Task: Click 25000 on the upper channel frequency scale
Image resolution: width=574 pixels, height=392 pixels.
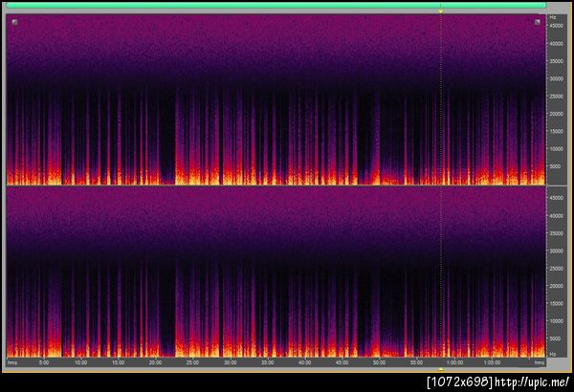Action: click(x=556, y=97)
